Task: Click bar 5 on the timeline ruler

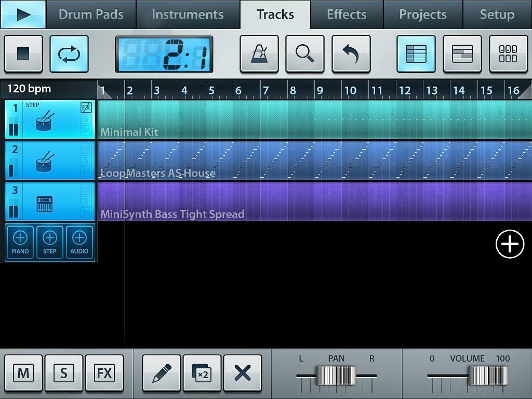Action: click(x=212, y=90)
